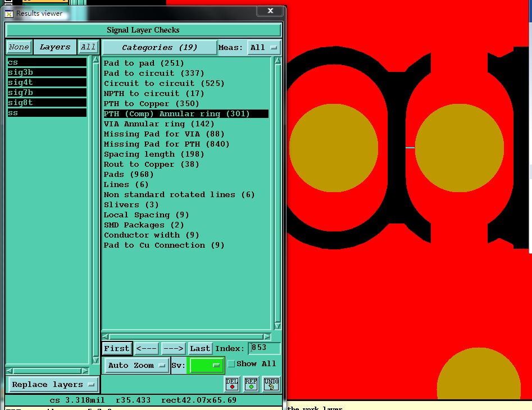Viewport: 532px width, 410px height.
Task: Click categories horizontal scroll left arrow
Action: [106, 337]
